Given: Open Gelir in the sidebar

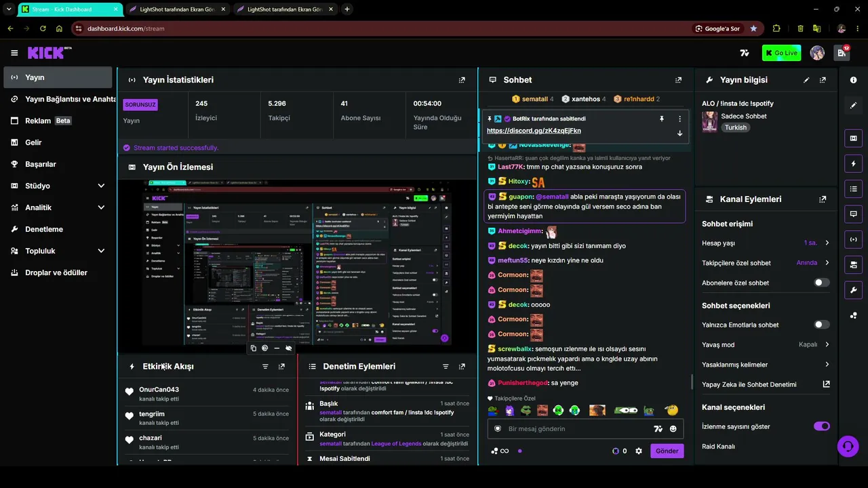Looking at the screenshot, I should [x=58, y=142].
